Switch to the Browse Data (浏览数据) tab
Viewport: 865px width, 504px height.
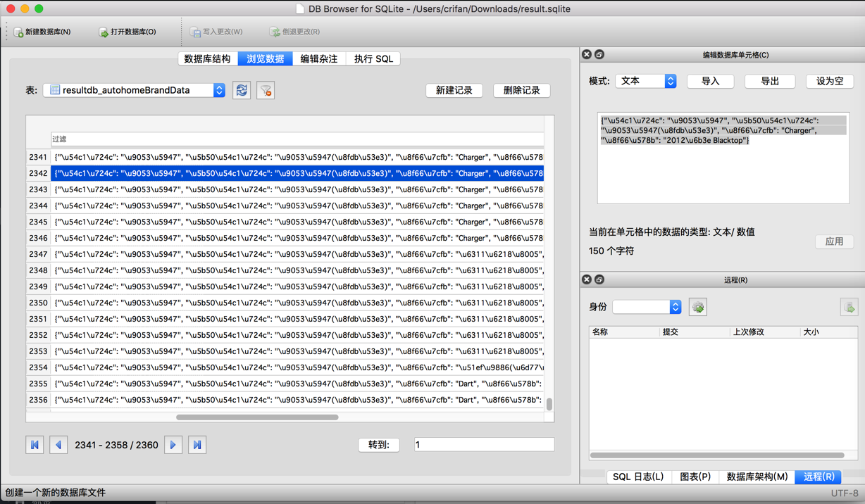[266, 59]
